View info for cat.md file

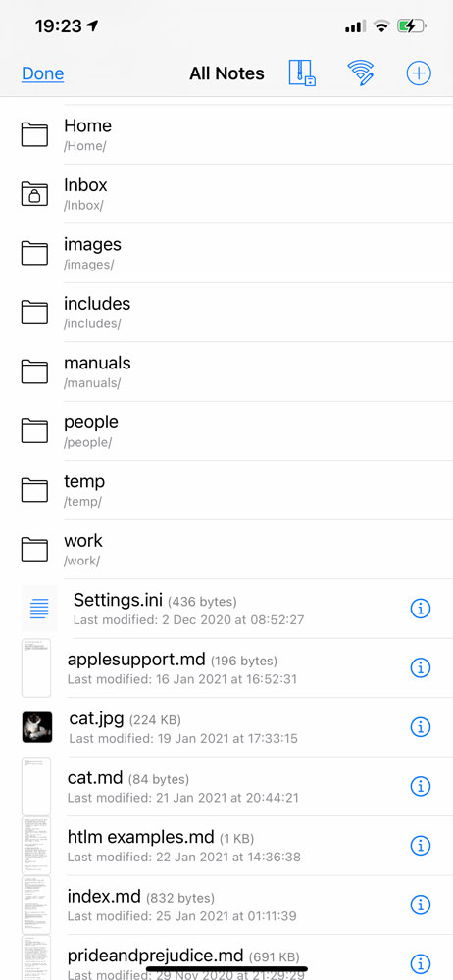click(421, 786)
